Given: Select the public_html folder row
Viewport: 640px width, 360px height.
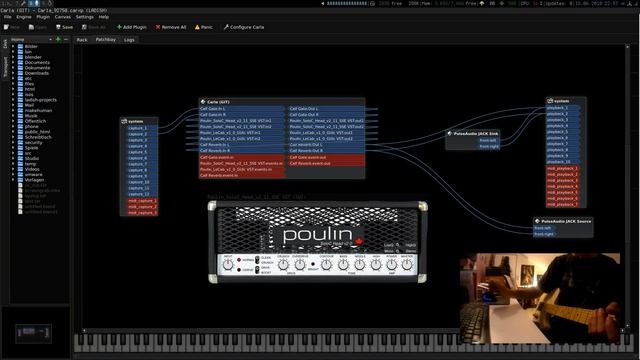Looking at the screenshot, I should click(38, 132).
